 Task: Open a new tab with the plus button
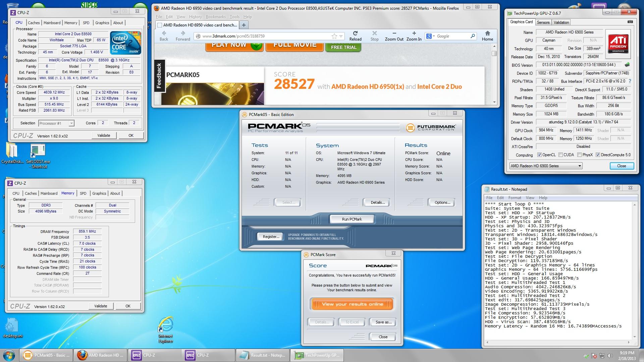pyautogui.click(x=244, y=25)
